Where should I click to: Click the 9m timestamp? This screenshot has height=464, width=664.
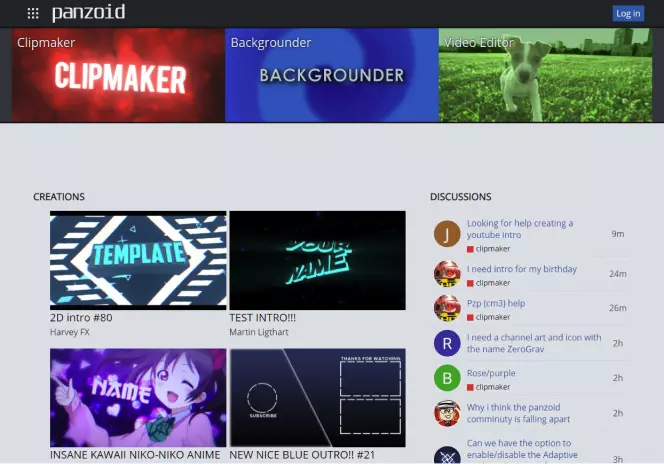point(618,234)
